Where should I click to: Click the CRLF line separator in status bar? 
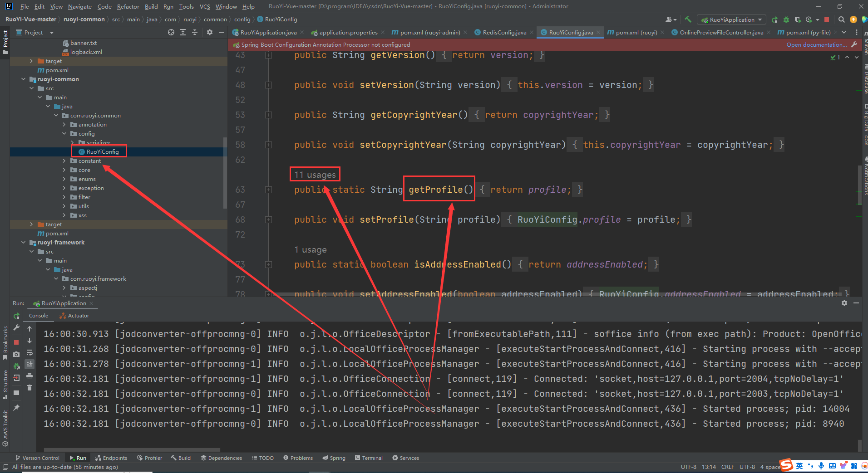pos(728,467)
